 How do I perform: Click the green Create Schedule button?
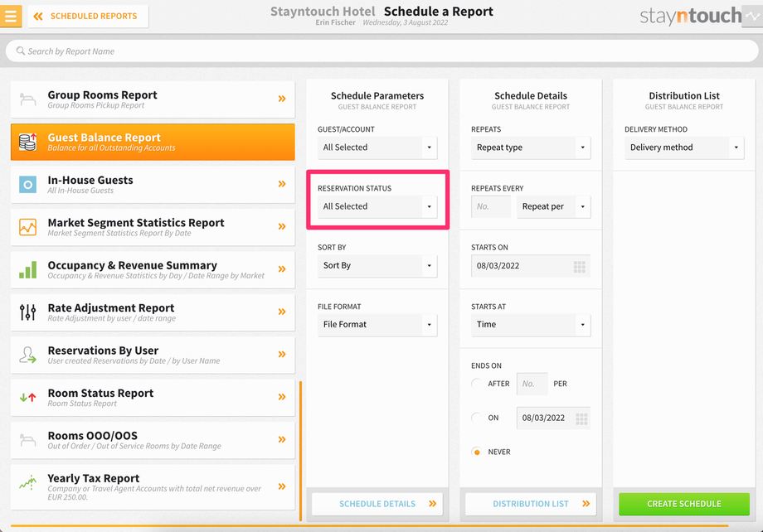pyautogui.click(x=684, y=504)
